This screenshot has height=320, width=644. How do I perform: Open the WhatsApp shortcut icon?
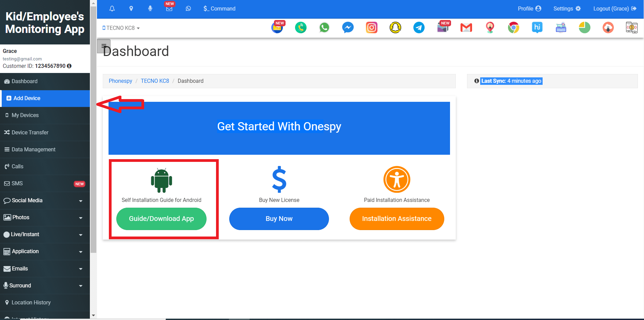tap(324, 27)
